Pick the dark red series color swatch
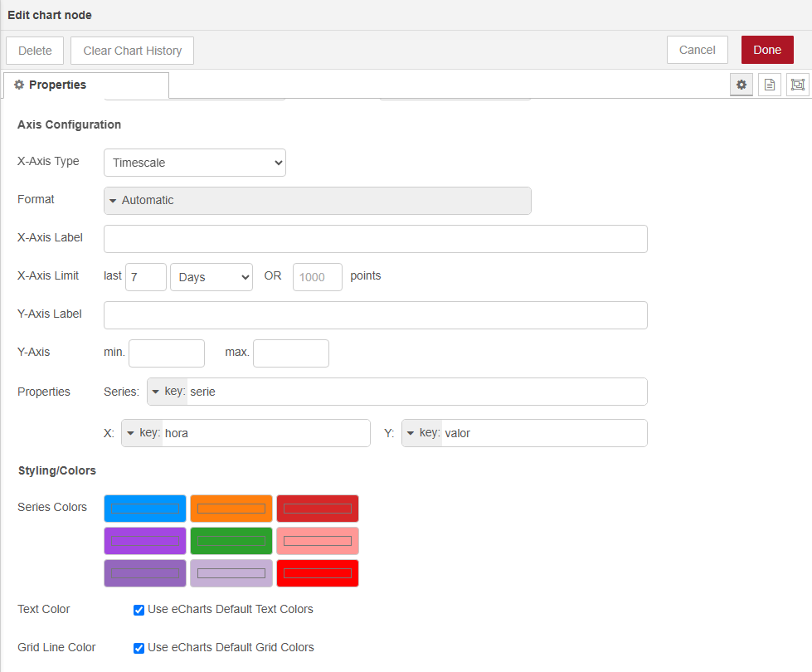This screenshot has height=672, width=812. (x=318, y=509)
